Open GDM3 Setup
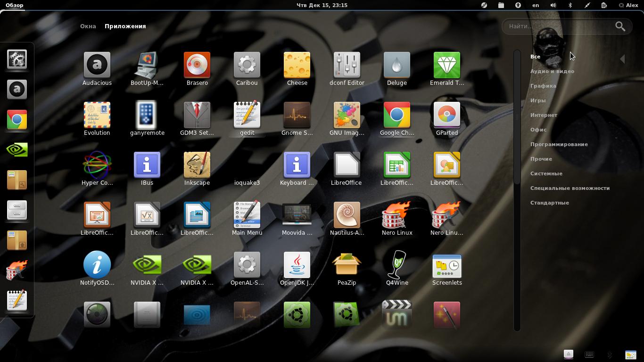Image resolution: width=644 pixels, height=362 pixels. [x=197, y=119]
